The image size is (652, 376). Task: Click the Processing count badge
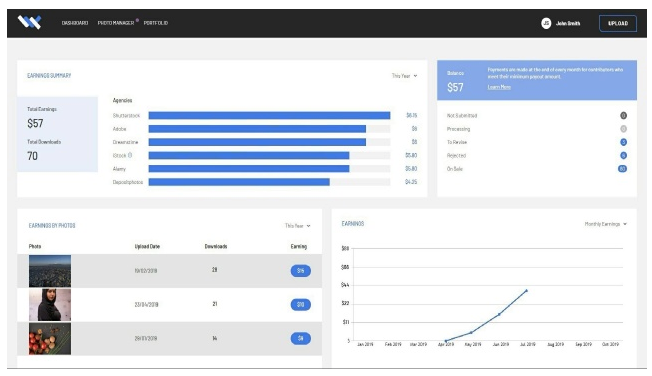(x=623, y=129)
